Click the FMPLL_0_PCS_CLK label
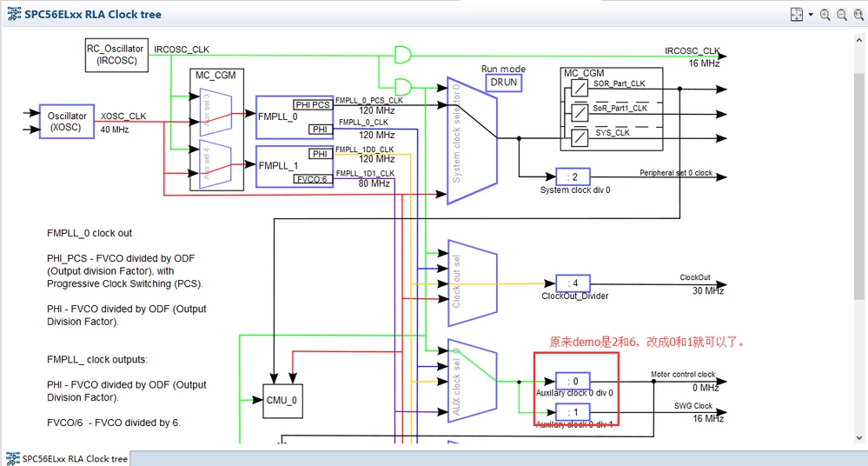Viewport: 868px width, 466px height. tap(369, 100)
